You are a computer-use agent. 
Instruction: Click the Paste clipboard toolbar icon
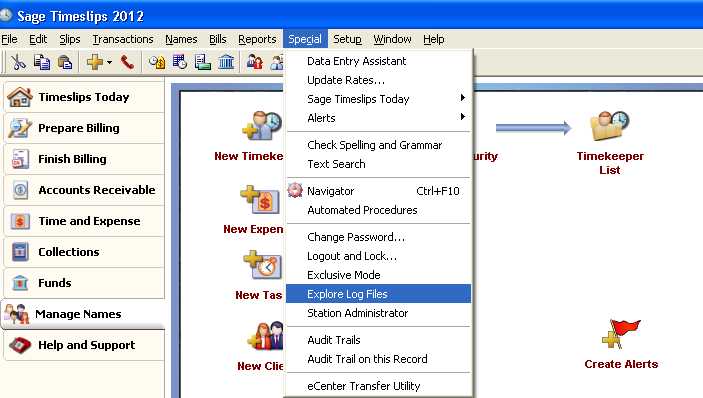click(x=65, y=62)
